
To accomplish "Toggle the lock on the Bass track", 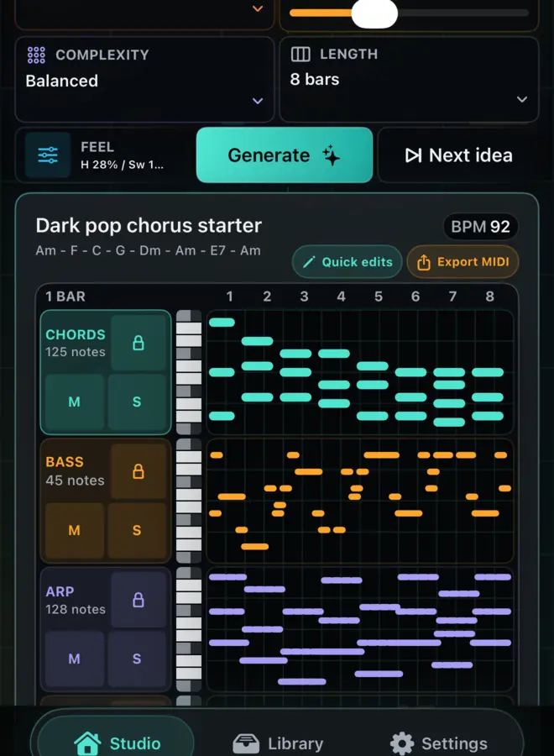I will (138, 471).
